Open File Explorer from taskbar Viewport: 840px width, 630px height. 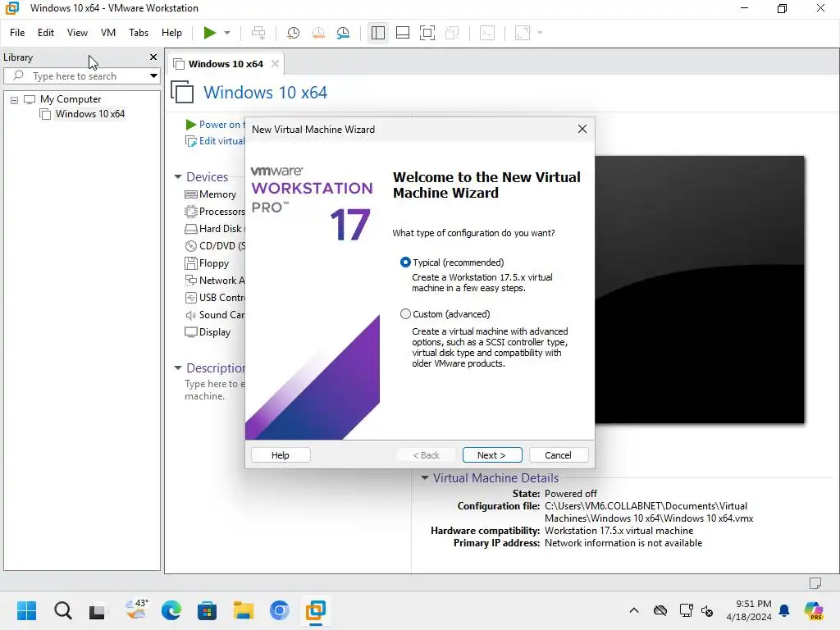click(x=243, y=610)
